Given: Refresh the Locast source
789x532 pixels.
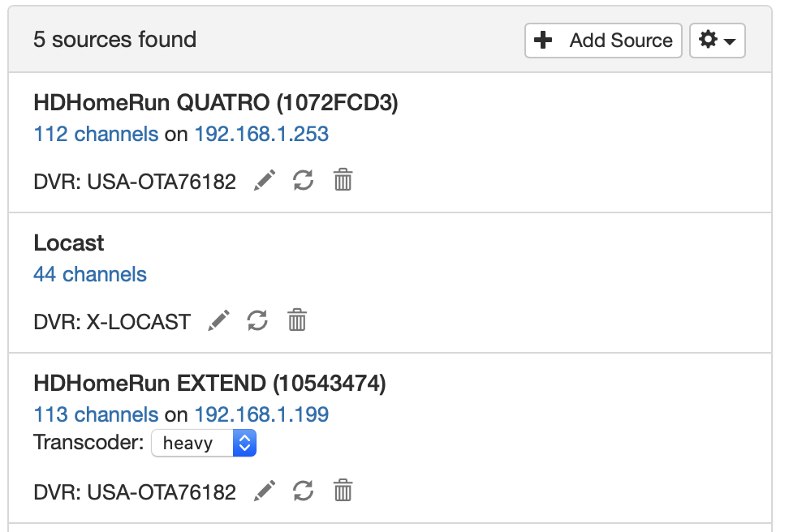Looking at the screenshot, I should (257, 320).
